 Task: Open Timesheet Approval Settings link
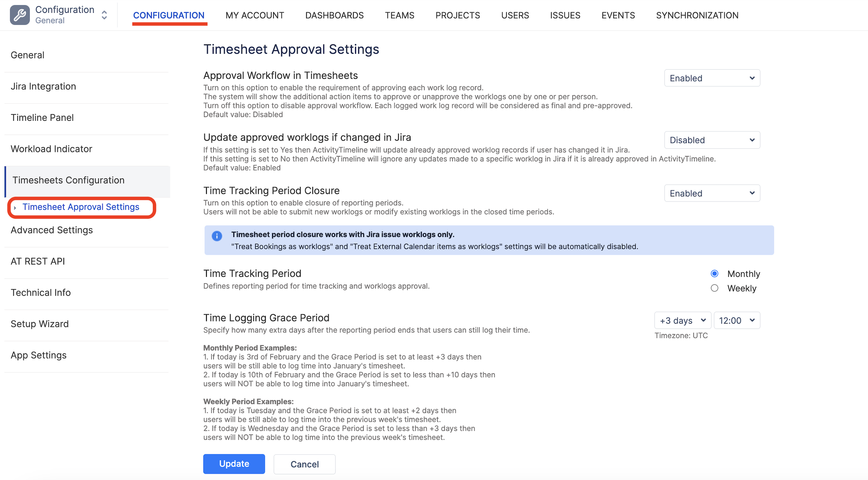pos(81,207)
